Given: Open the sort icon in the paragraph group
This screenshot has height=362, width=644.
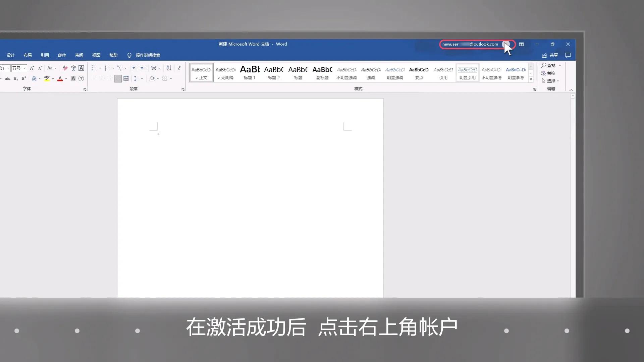Looking at the screenshot, I should [169, 68].
